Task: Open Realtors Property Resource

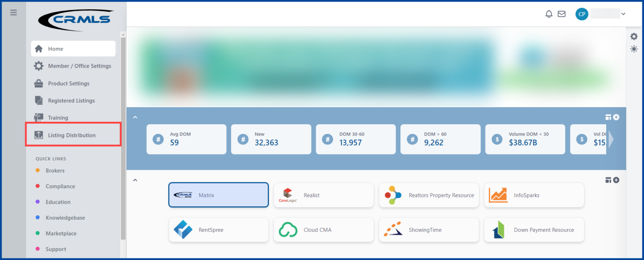Action: [x=428, y=195]
